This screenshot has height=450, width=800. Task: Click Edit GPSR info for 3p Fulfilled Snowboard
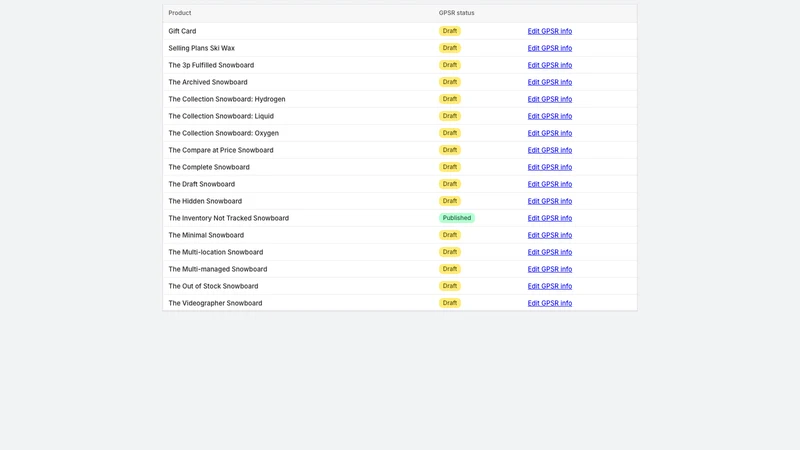(x=549, y=65)
